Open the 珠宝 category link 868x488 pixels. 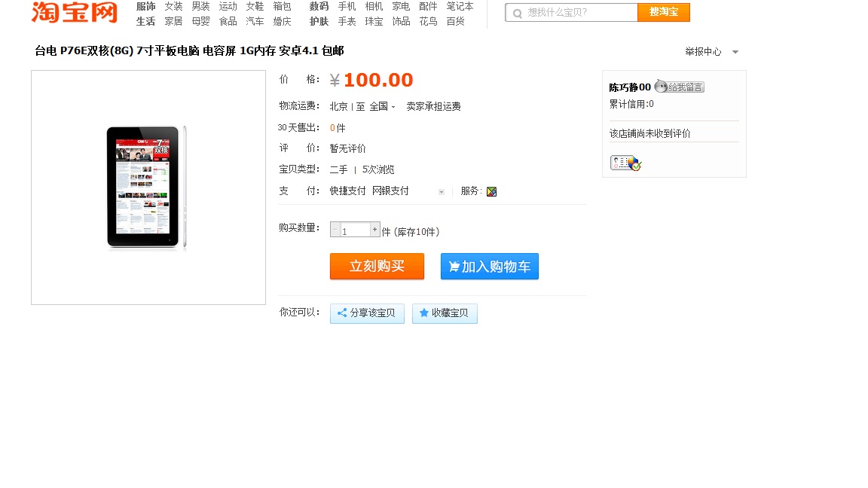pyautogui.click(x=374, y=21)
